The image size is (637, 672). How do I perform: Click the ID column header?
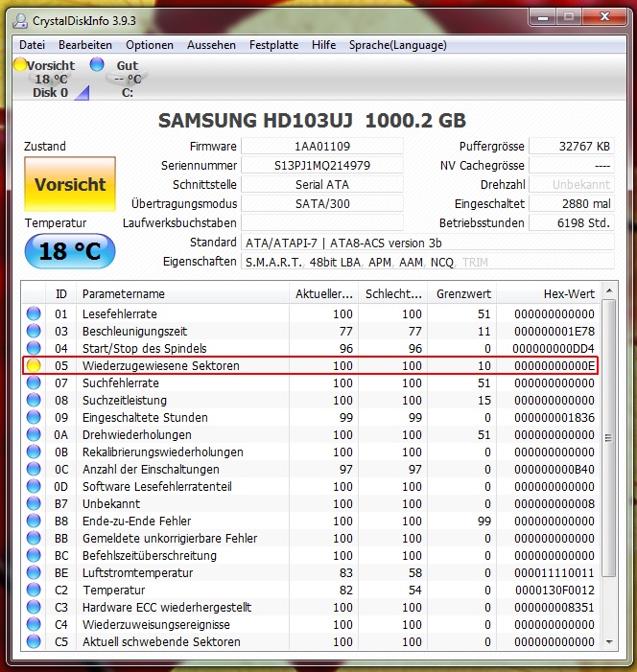click(60, 293)
